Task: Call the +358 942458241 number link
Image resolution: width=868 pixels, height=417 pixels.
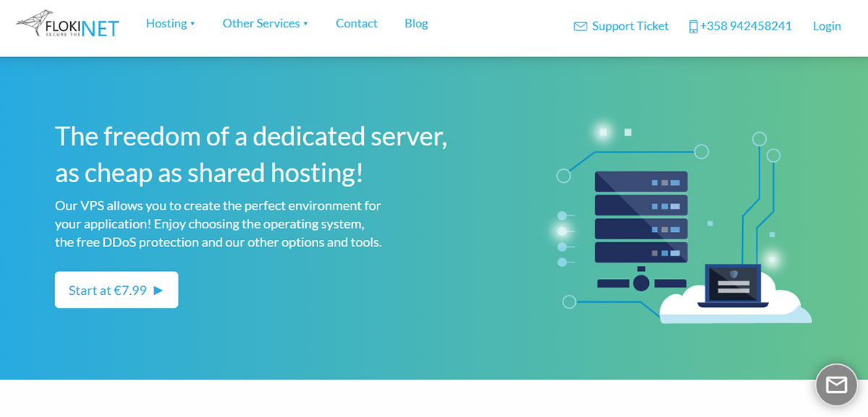Action: pyautogui.click(x=746, y=26)
